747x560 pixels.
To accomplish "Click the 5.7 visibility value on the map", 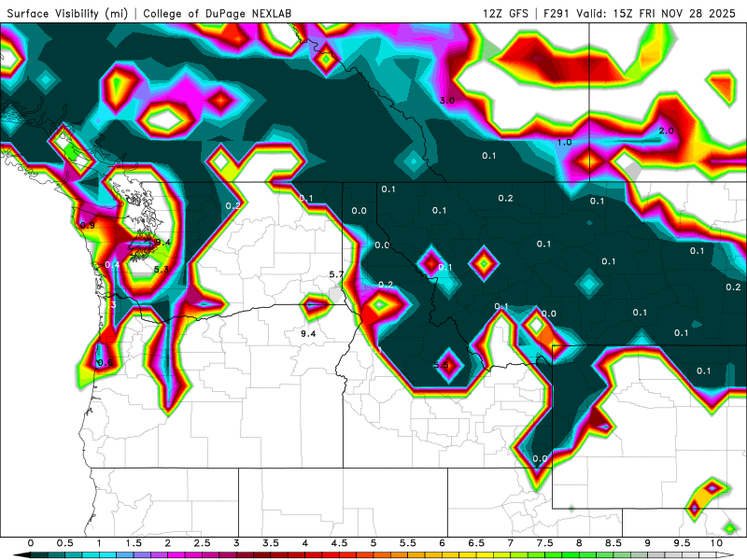I will click(336, 274).
